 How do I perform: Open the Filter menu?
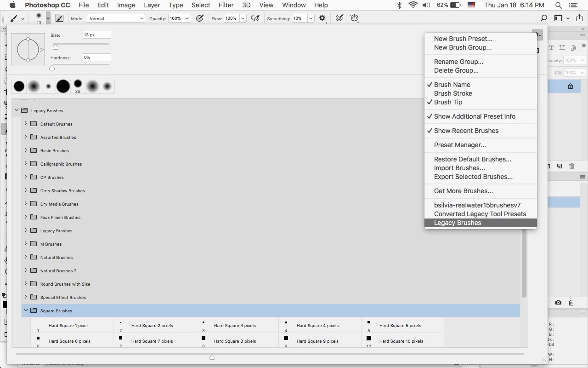click(226, 5)
